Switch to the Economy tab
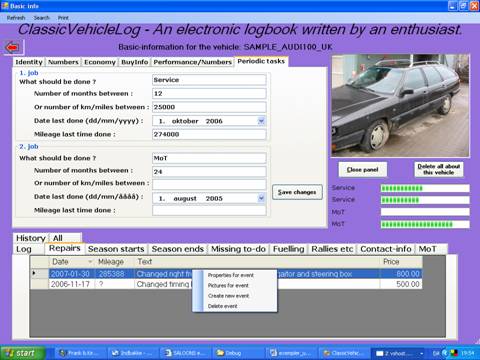The image size is (480, 360). click(100, 62)
